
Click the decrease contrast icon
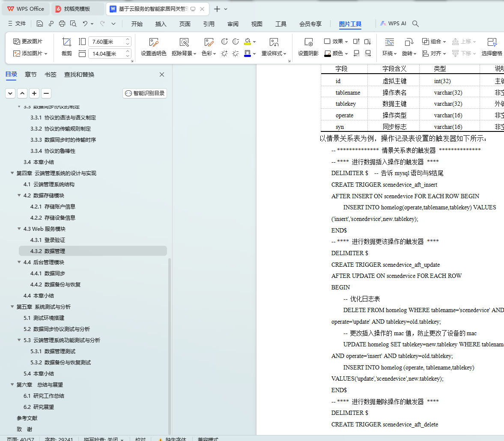236,42
